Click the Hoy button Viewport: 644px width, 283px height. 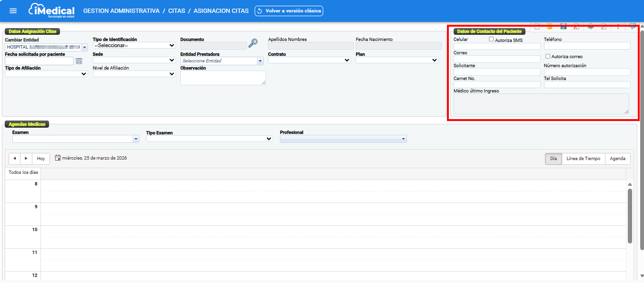tap(41, 159)
